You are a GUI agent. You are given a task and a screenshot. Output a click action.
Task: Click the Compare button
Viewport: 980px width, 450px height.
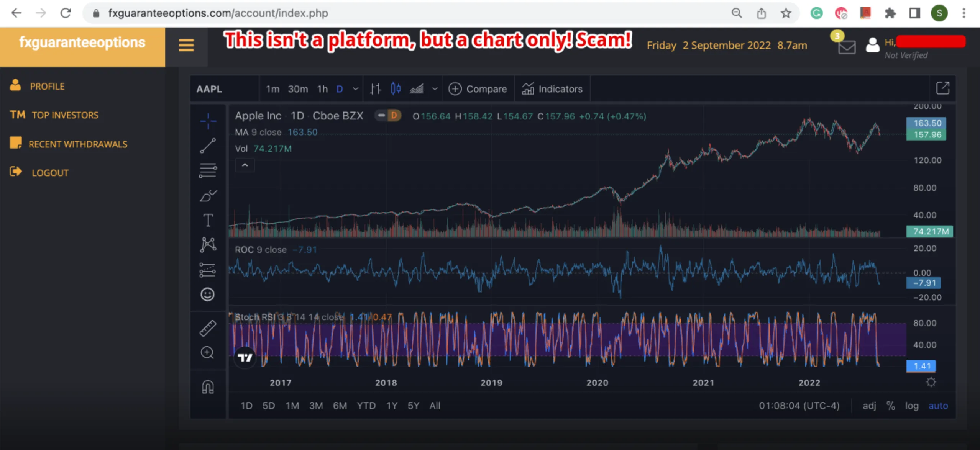tap(478, 89)
